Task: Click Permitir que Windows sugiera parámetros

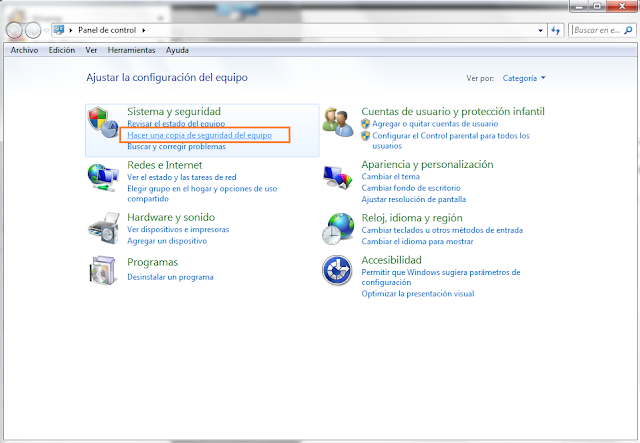Action: tap(441, 277)
